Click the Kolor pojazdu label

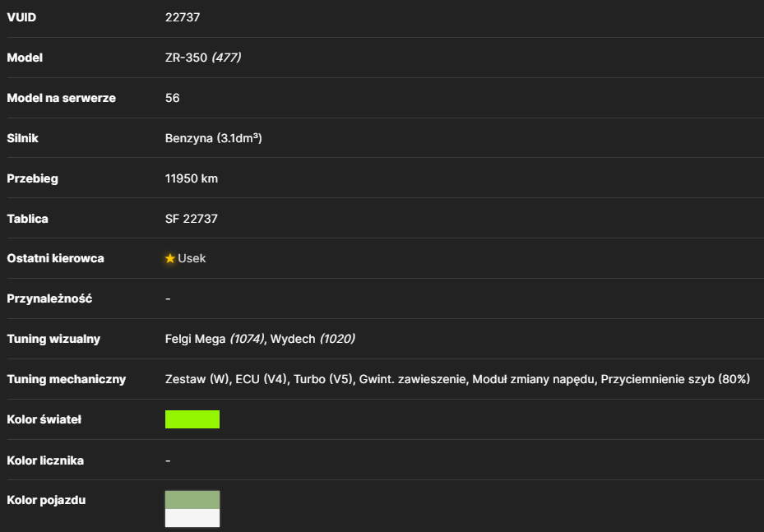click(46, 500)
